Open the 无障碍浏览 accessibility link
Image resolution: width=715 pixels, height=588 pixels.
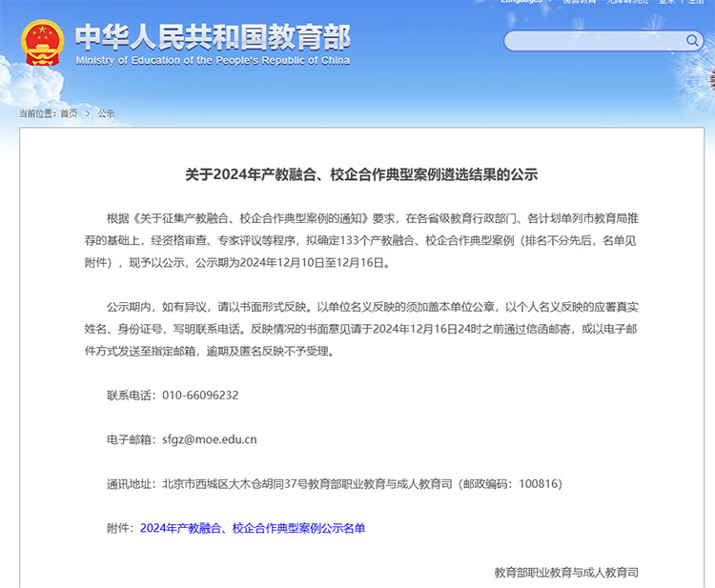tap(628, 2)
